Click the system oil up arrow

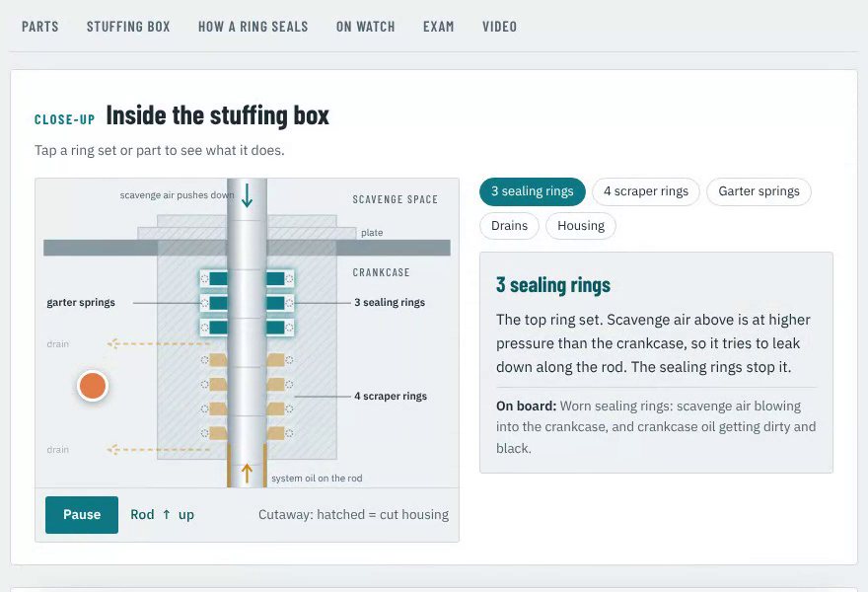pos(247,474)
